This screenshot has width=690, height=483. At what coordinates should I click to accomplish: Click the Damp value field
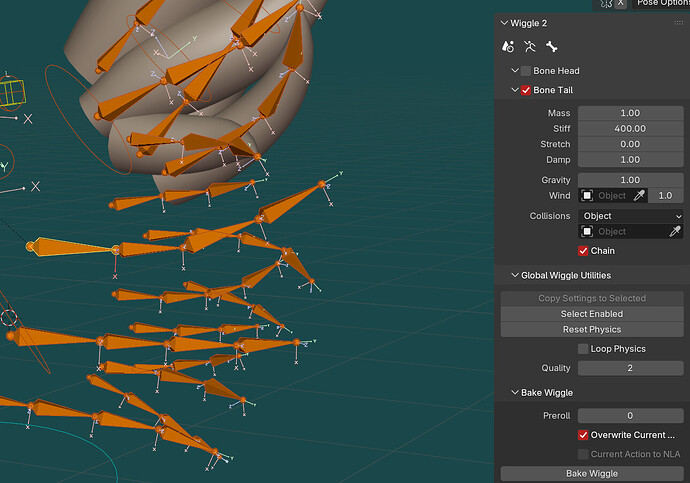[630, 160]
